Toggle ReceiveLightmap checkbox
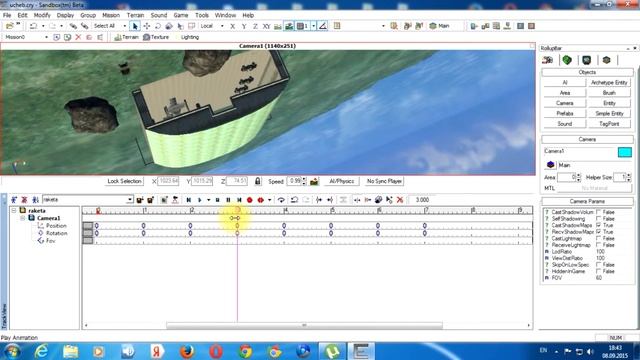Image resolution: width=640 pixels, height=360 pixels. point(598,245)
